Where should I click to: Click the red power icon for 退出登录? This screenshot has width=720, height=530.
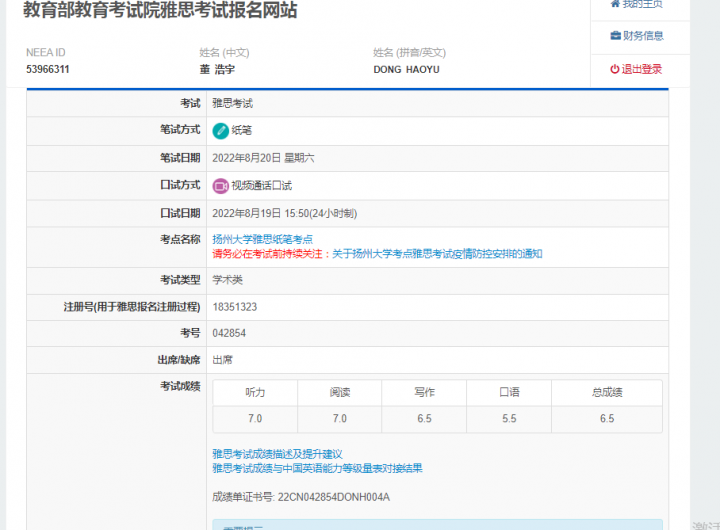tap(615, 69)
